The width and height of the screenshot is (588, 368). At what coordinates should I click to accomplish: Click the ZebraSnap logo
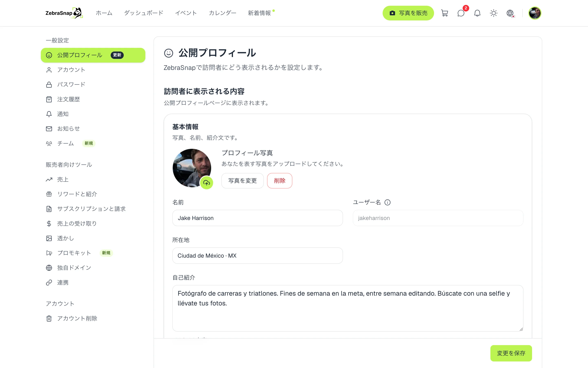(x=64, y=13)
